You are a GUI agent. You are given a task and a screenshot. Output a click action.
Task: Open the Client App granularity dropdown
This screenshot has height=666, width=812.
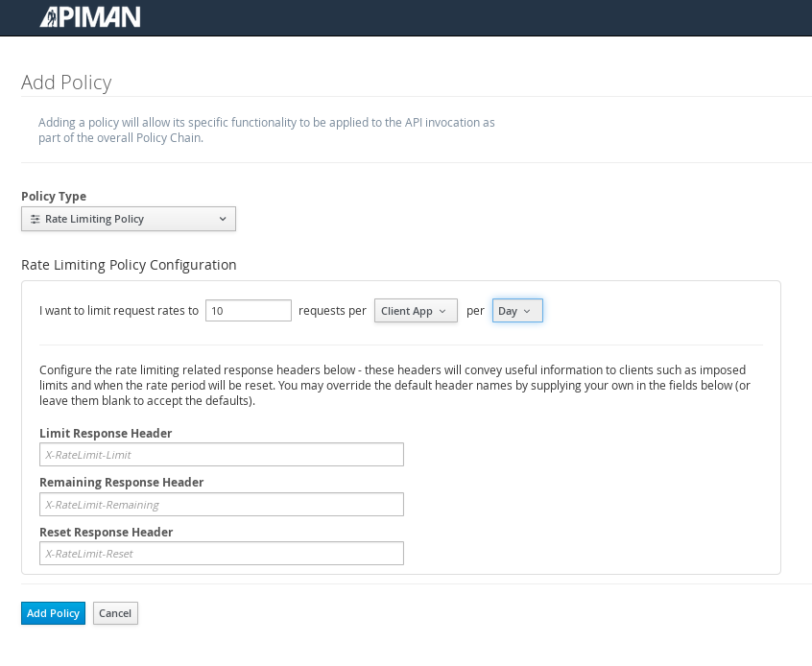pyautogui.click(x=416, y=311)
